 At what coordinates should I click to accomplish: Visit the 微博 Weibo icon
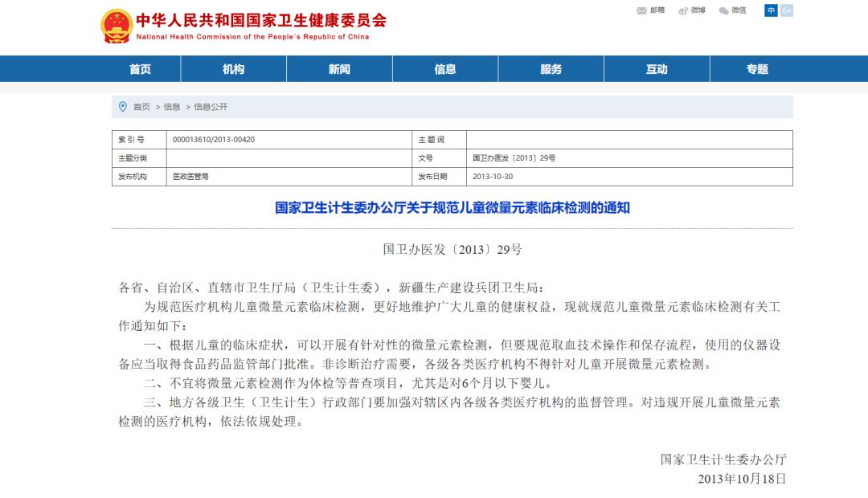coord(693,11)
